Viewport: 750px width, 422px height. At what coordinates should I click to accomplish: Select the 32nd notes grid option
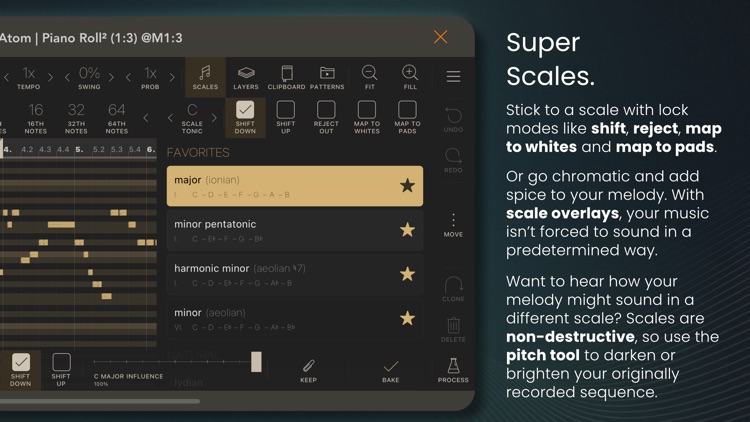click(76, 117)
